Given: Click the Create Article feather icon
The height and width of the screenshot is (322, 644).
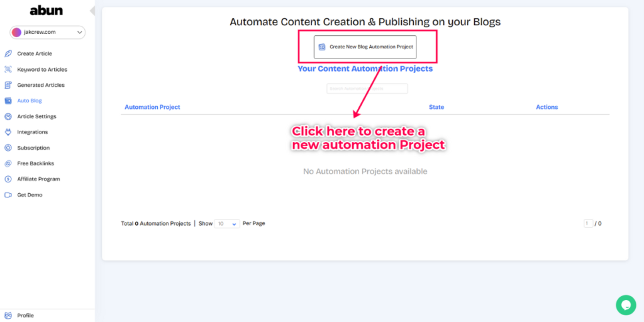Looking at the screenshot, I should click(x=8, y=54).
